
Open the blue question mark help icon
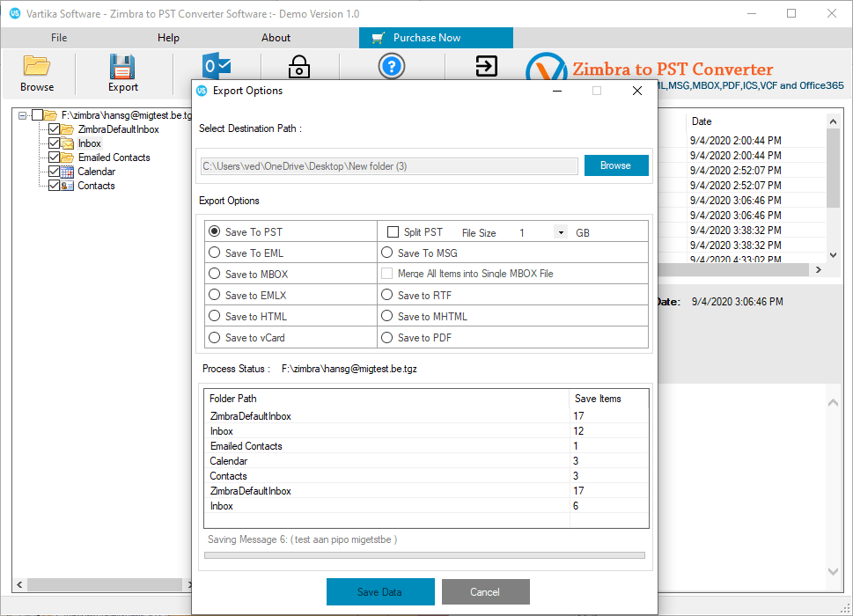392,66
